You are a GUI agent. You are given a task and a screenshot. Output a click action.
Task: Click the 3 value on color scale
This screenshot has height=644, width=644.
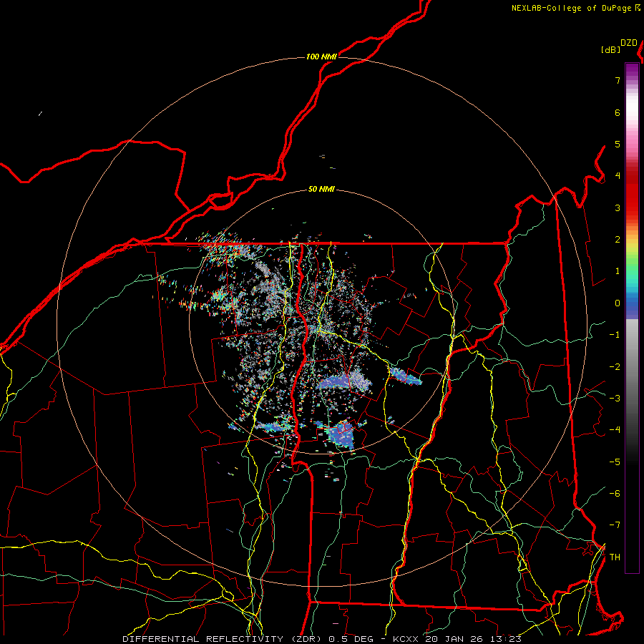[618, 208]
